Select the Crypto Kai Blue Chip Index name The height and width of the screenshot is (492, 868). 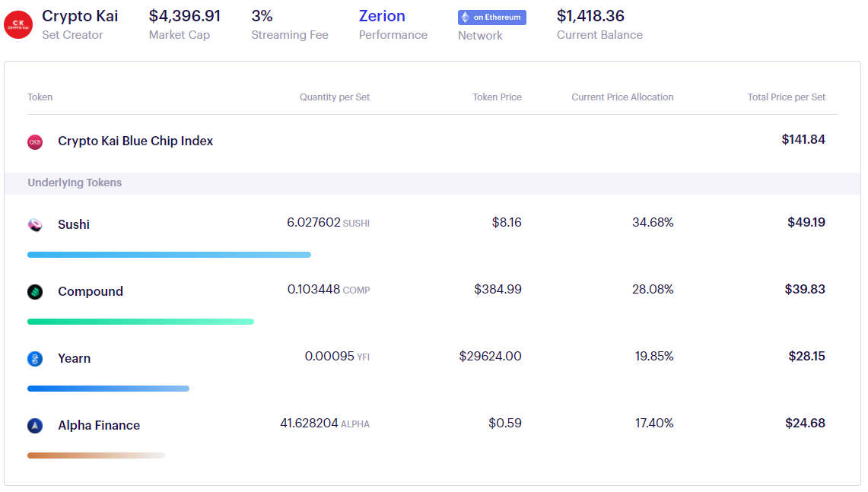click(x=135, y=141)
